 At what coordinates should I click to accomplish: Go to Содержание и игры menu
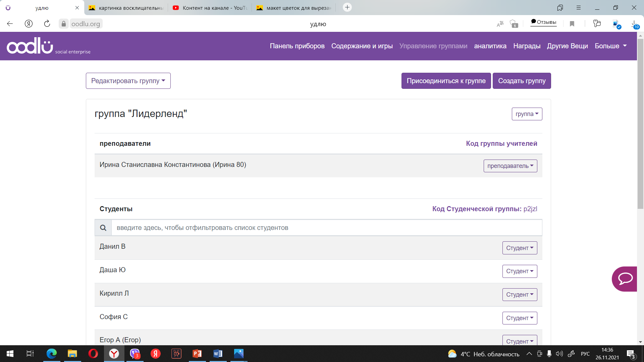[x=362, y=46]
